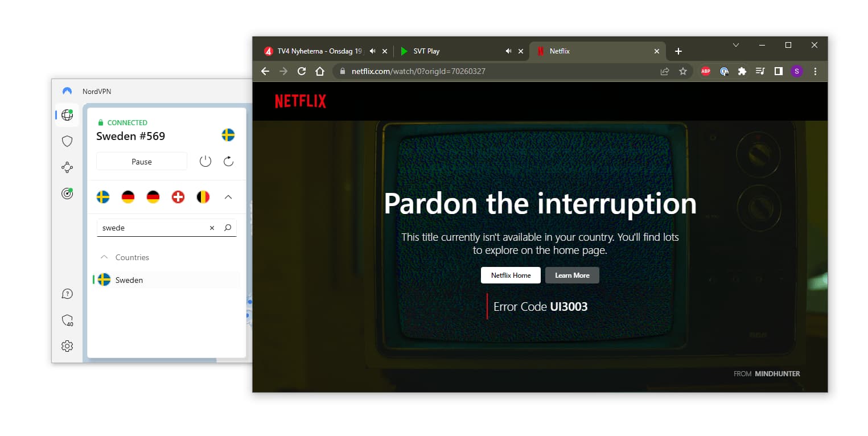Maximize the Chrome window
The width and height of the screenshot is (868, 436).
(x=788, y=45)
